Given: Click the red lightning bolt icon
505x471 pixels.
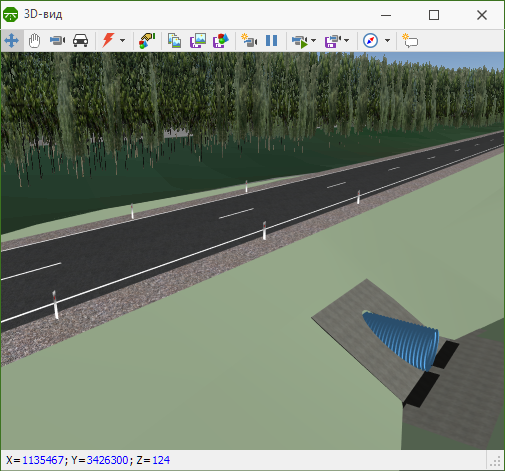Looking at the screenshot, I should (x=108, y=40).
